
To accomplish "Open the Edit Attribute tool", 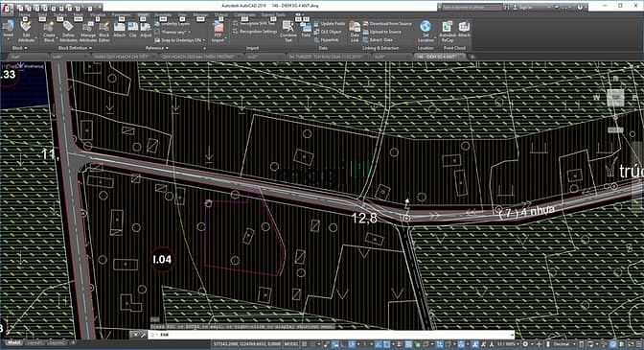I will [x=26, y=32].
